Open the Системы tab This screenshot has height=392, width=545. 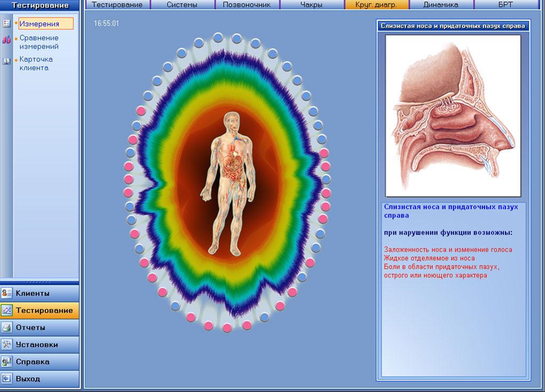coord(182,4)
